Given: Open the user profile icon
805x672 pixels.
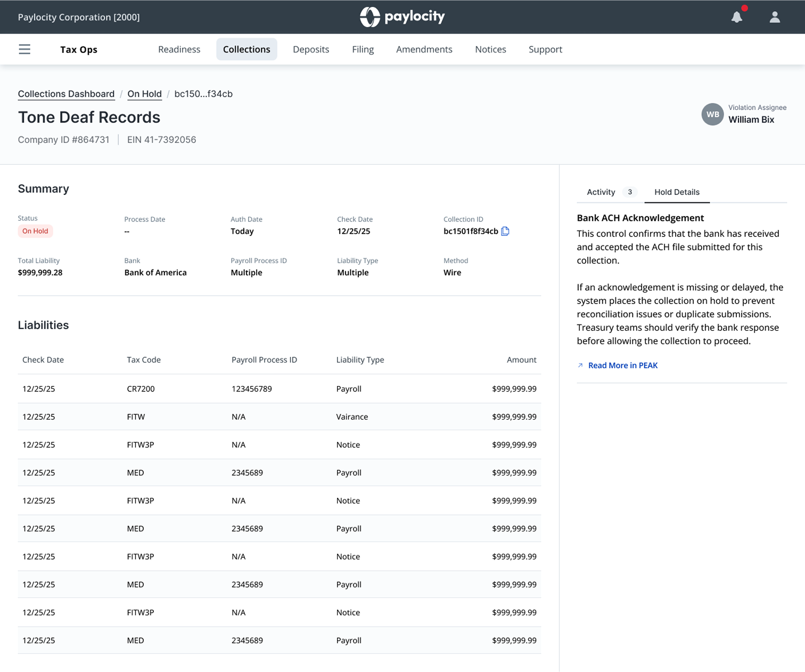Looking at the screenshot, I should coord(775,17).
